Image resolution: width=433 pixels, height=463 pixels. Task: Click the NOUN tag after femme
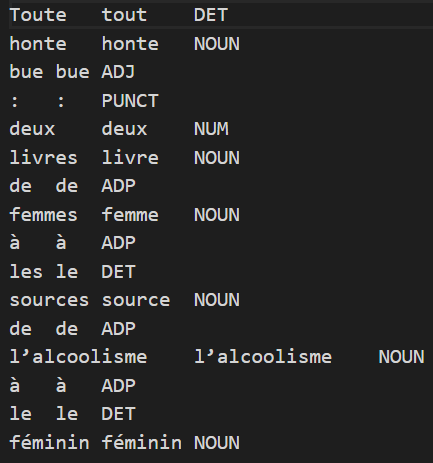217,215
